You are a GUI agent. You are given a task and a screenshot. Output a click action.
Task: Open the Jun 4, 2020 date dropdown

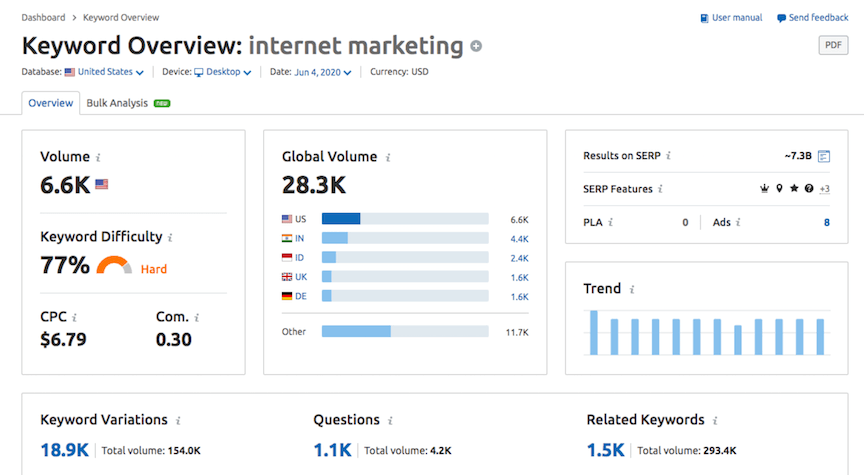(323, 72)
